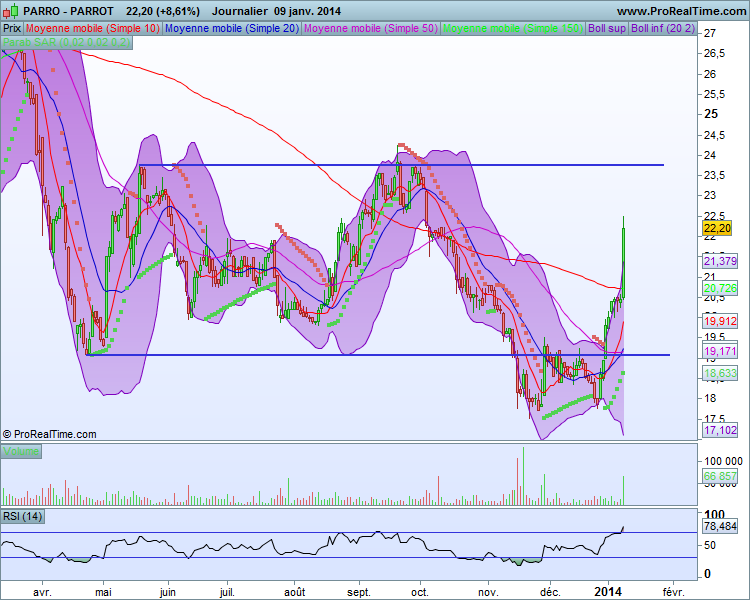Click the 25 level on price axis

[711, 114]
